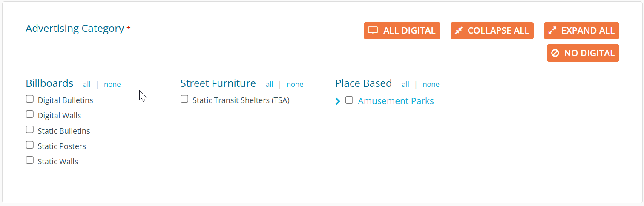644x206 pixels.
Task: Click the ban icon on No Digital
Action: point(555,53)
